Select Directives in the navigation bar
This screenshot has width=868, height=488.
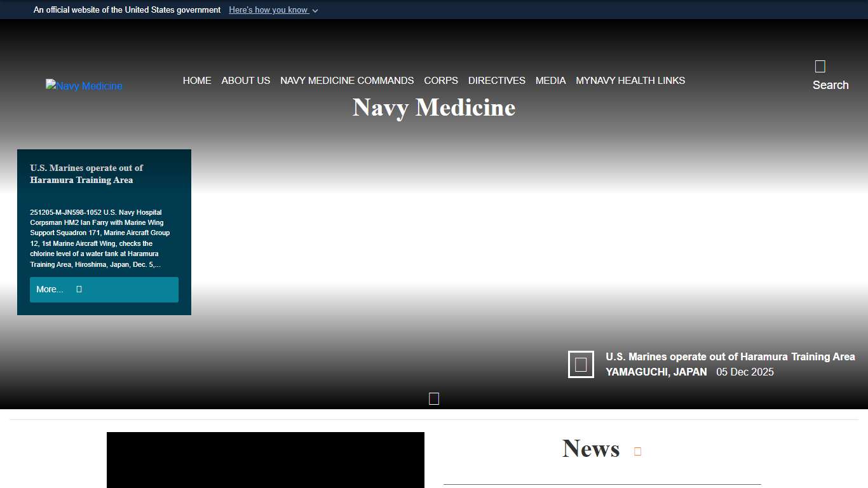click(x=496, y=81)
